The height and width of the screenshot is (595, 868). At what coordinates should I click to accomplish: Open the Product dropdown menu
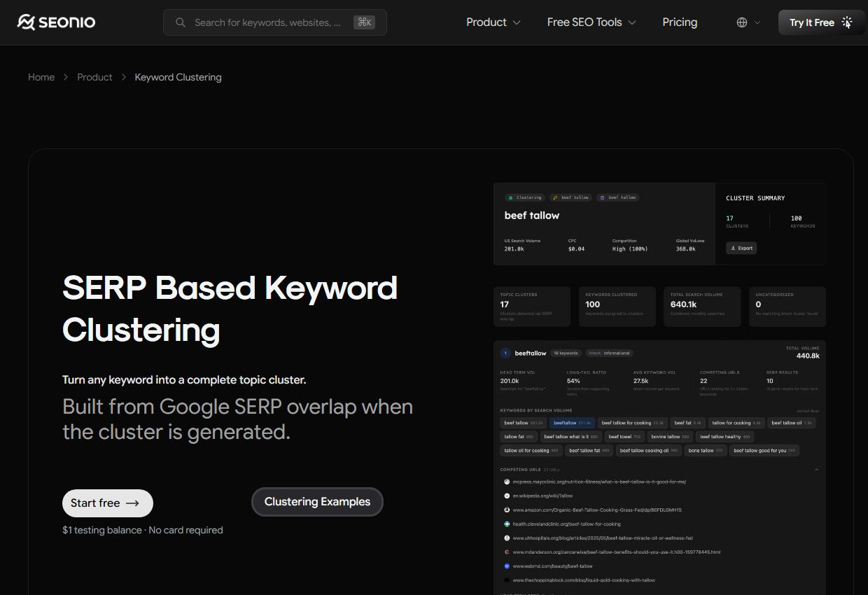click(x=493, y=22)
